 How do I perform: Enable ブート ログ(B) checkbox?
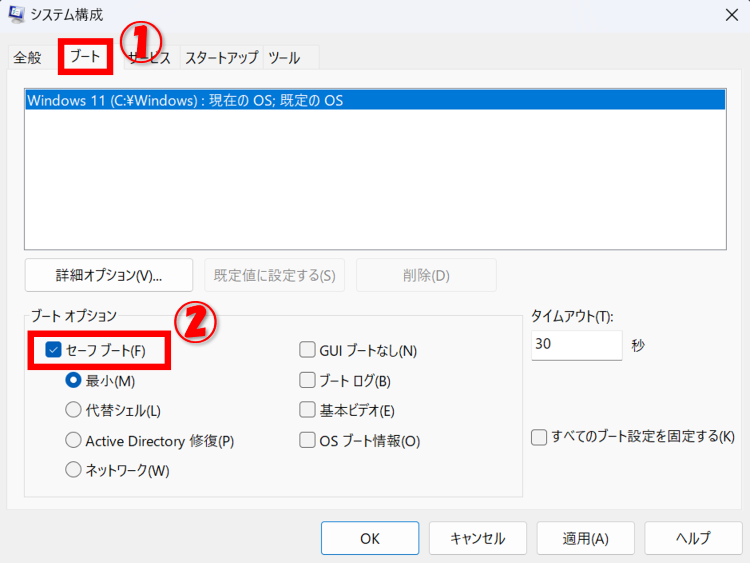click(x=307, y=380)
